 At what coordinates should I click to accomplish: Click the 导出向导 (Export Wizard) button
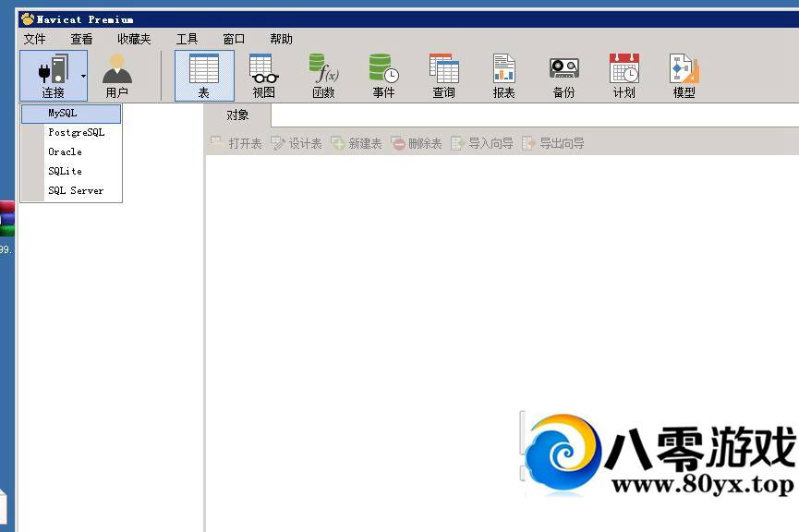coord(553,143)
